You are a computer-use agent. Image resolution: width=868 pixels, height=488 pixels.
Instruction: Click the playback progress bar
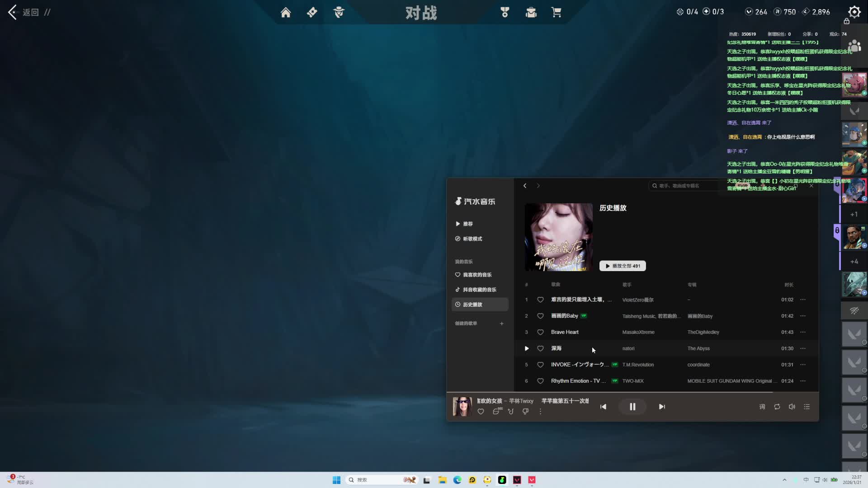coord(633,392)
